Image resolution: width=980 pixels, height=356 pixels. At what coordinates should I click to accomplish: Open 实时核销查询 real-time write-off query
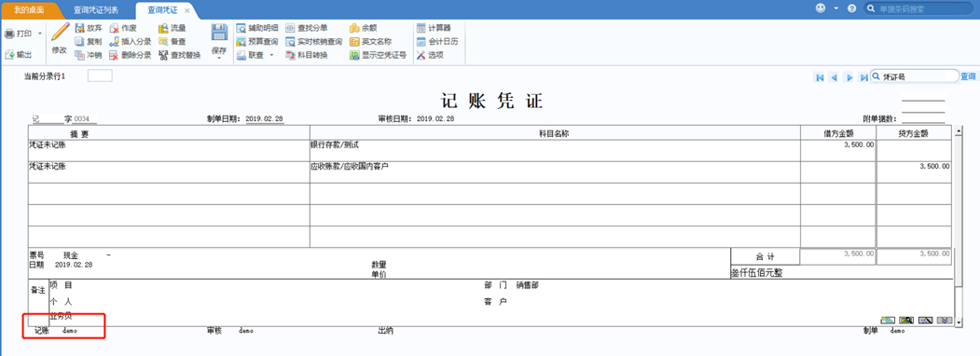click(x=313, y=41)
